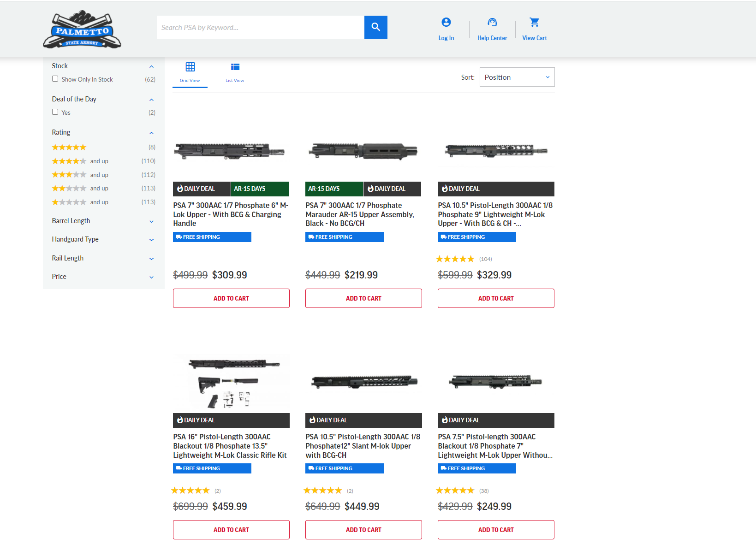Add PSA 16" Classic Rifle Kit to cart
The width and height of the screenshot is (756, 556).
(x=231, y=530)
